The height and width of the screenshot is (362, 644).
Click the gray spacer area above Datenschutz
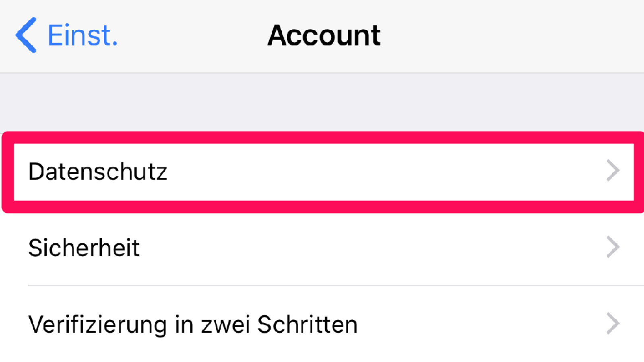coord(322,103)
